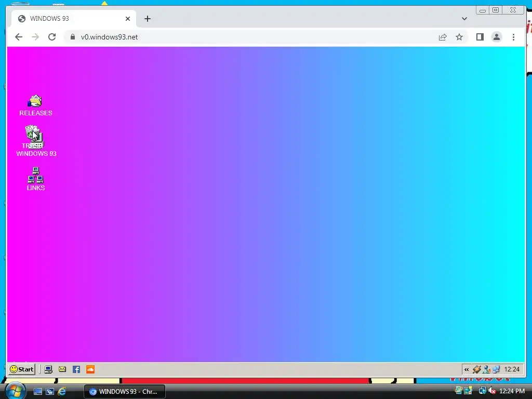Viewport: 532px width, 399px height.
Task: Open a new tab with the plus button
Action: 147,19
